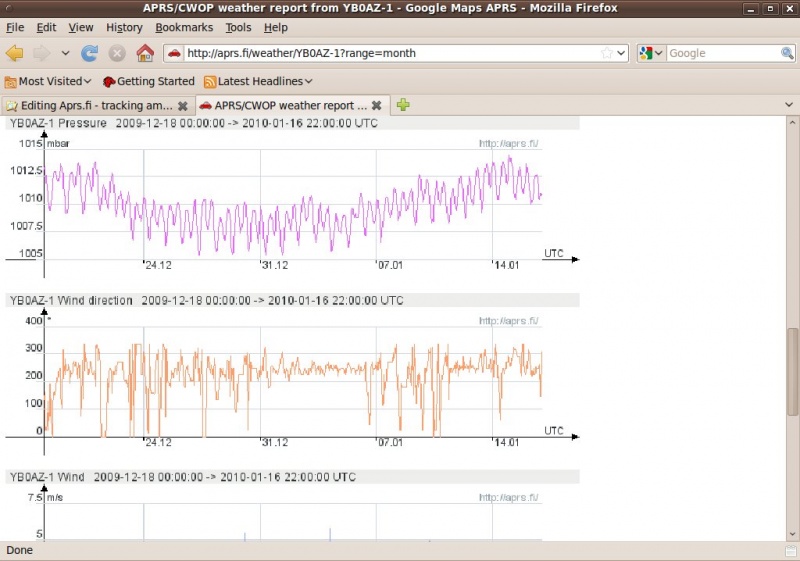Open the Bookmarks menu
This screenshot has height=561, width=800.
[x=184, y=27]
